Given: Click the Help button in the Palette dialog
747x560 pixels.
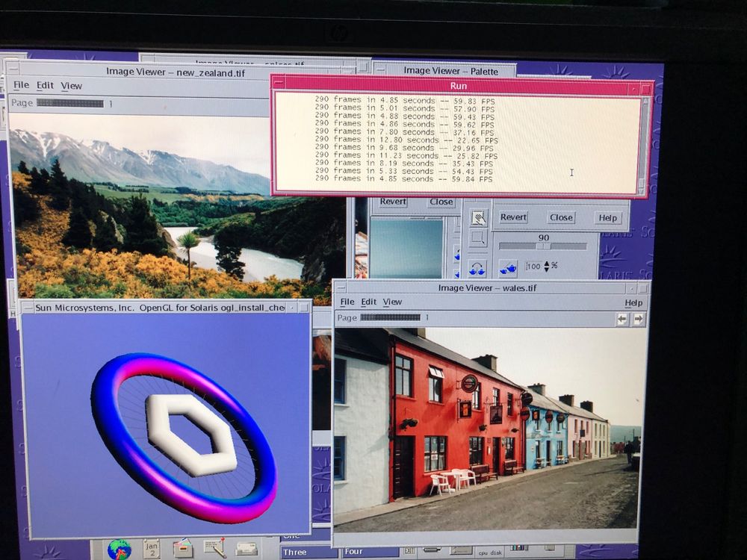Looking at the screenshot, I should (608, 217).
